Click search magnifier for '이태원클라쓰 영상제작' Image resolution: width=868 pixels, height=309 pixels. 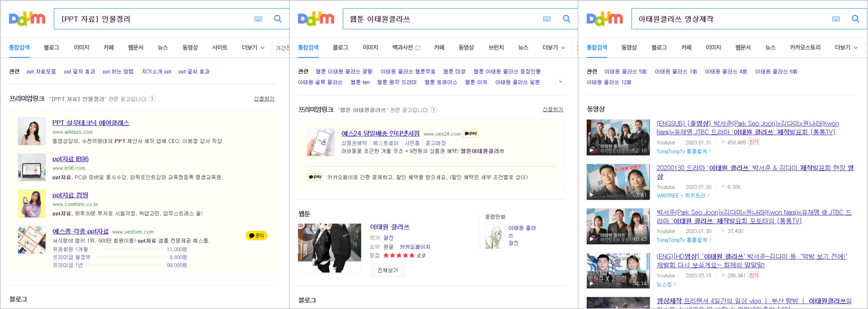[x=855, y=19]
